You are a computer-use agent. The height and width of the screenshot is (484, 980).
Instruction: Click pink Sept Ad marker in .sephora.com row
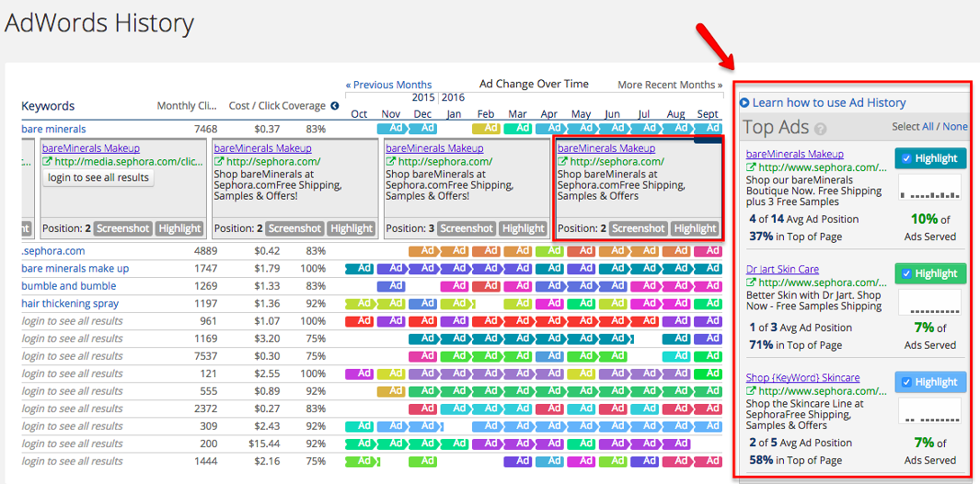point(708,251)
